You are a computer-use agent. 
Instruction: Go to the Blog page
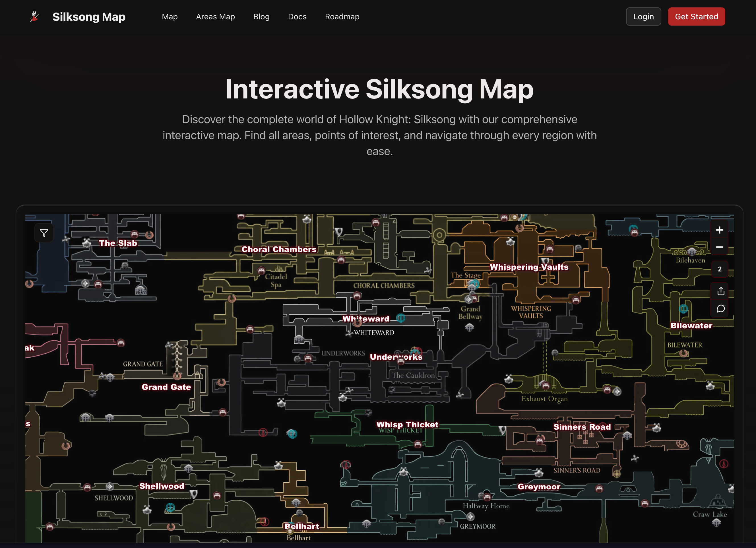pos(261,17)
